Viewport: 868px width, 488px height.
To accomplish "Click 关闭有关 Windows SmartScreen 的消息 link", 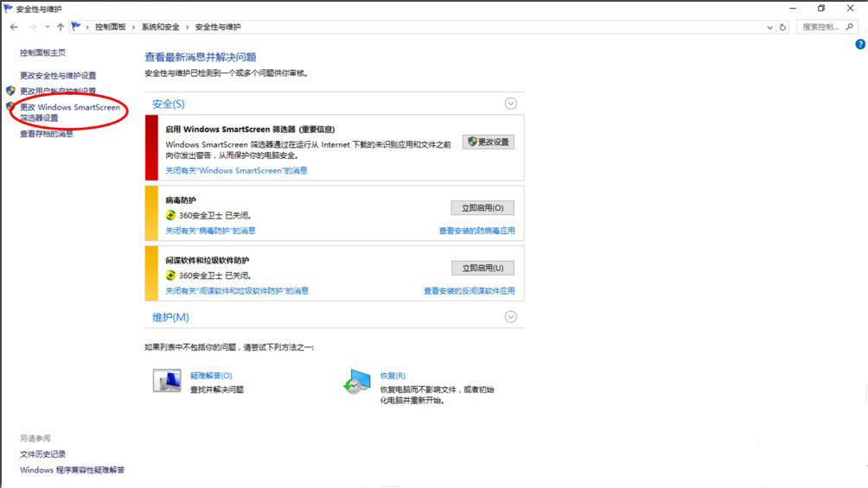I will tap(236, 170).
